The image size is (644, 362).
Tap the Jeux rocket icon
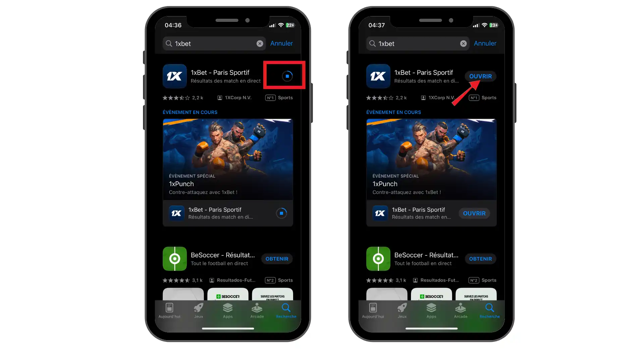[x=199, y=308]
